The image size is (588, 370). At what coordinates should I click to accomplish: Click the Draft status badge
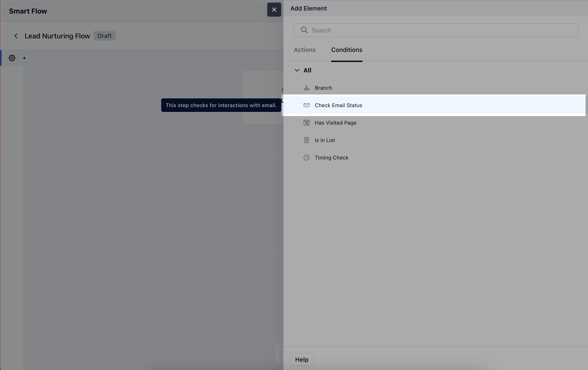coord(105,36)
